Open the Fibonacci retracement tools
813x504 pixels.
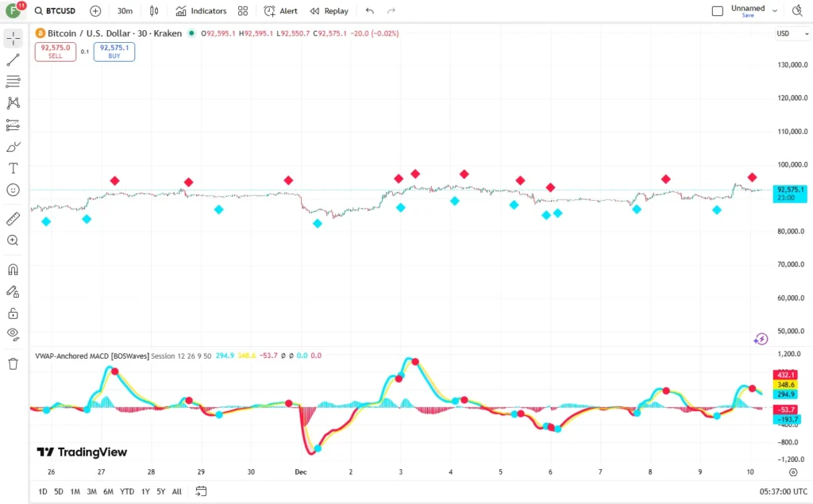(13, 81)
